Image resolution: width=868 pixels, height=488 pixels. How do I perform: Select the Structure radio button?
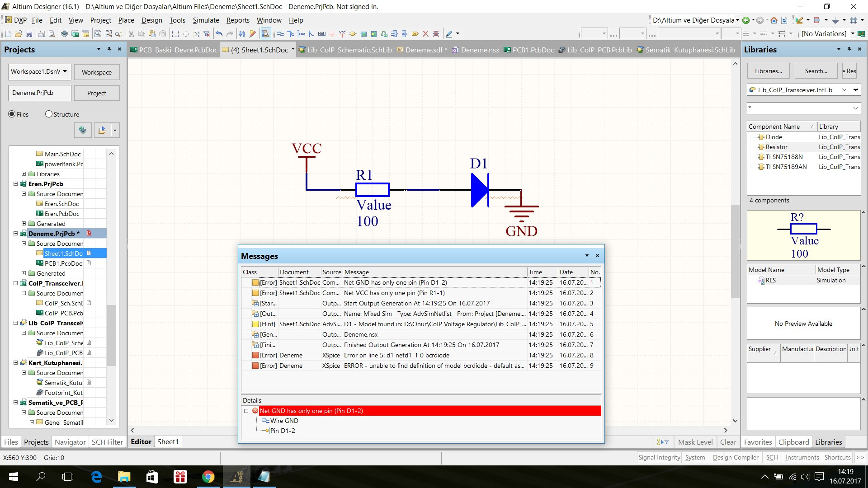(50, 114)
